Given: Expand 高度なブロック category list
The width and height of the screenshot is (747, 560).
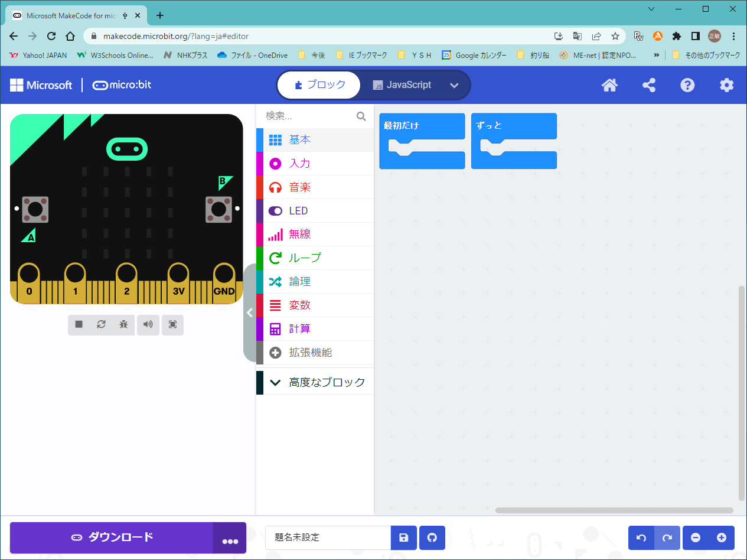Looking at the screenshot, I should [x=315, y=382].
